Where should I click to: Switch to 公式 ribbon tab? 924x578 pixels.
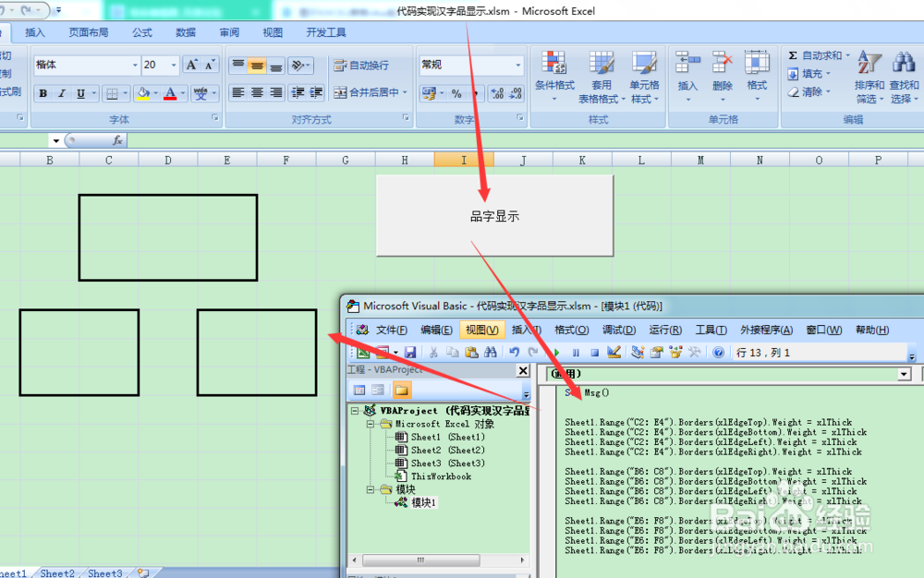tap(142, 33)
